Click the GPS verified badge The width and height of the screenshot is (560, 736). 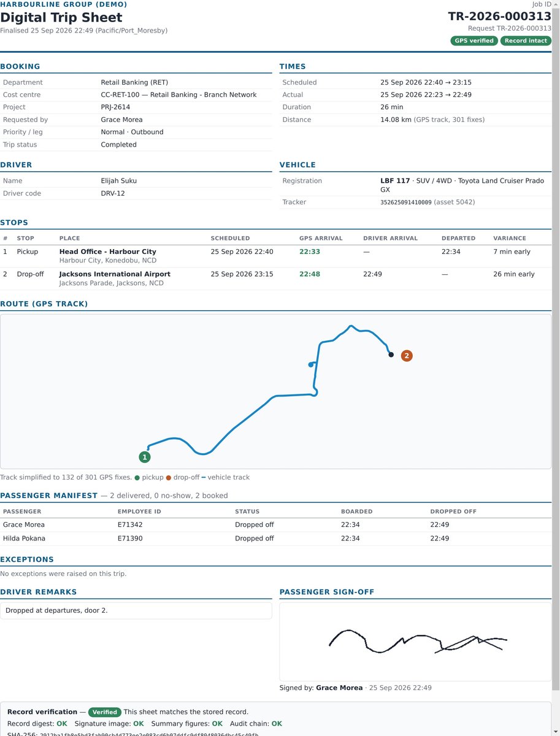point(474,41)
